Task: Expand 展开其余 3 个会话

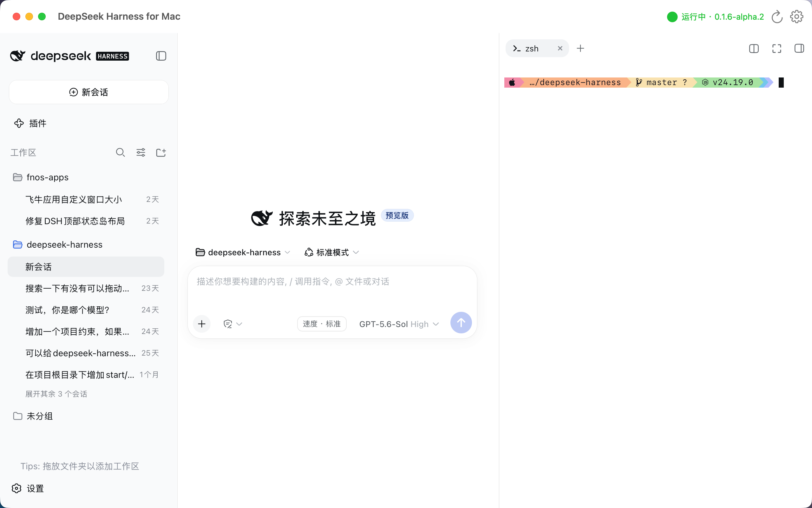Action: tap(56, 394)
